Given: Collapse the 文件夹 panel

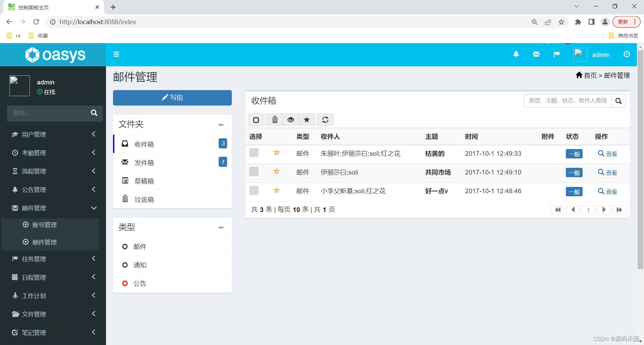Looking at the screenshot, I should [221, 125].
